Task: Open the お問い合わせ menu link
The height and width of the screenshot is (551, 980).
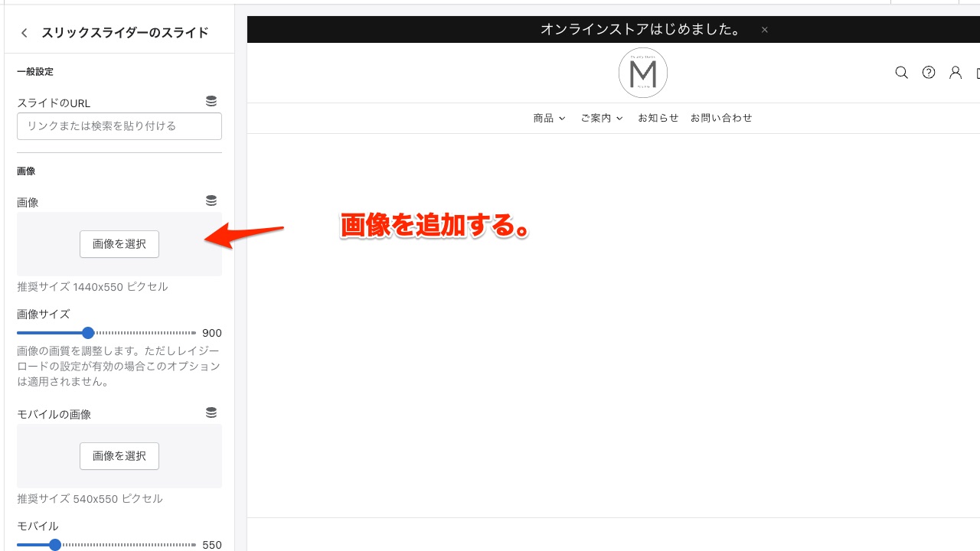Action: [721, 118]
